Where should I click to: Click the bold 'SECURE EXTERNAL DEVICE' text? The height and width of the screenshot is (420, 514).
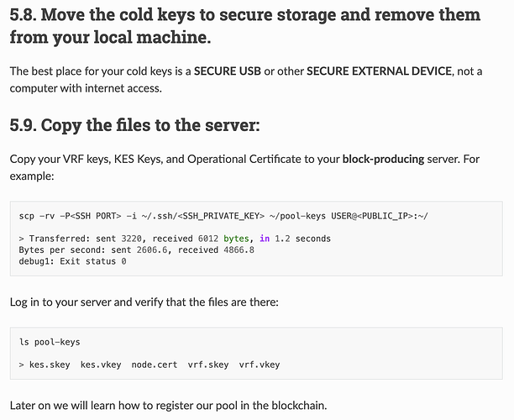[x=379, y=71]
